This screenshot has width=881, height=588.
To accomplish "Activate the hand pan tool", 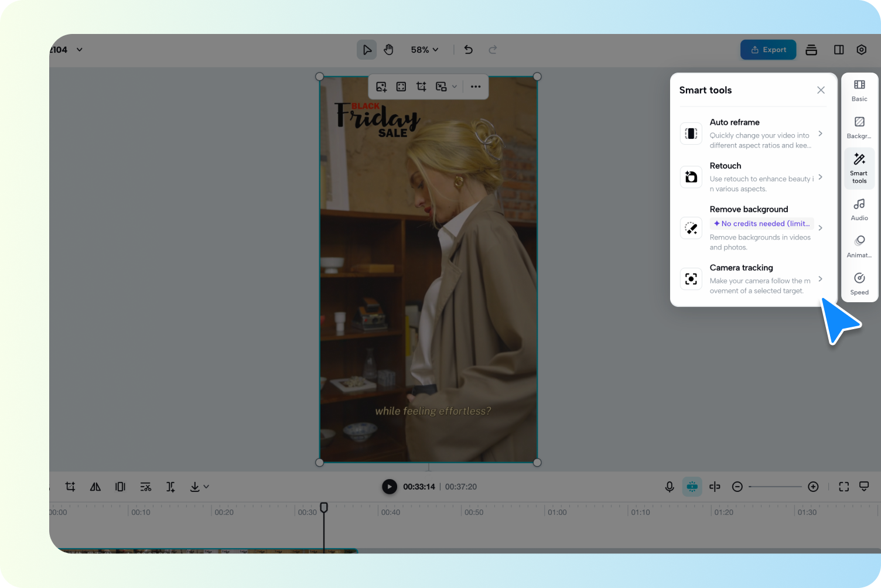I will pos(388,50).
